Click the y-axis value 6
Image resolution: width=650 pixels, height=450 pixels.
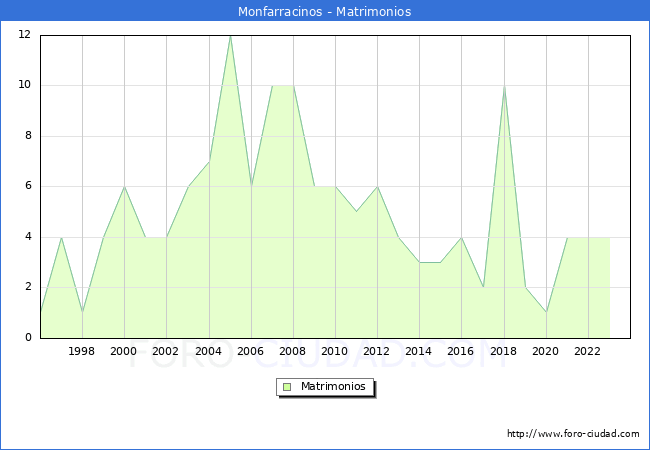[x=28, y=186]
